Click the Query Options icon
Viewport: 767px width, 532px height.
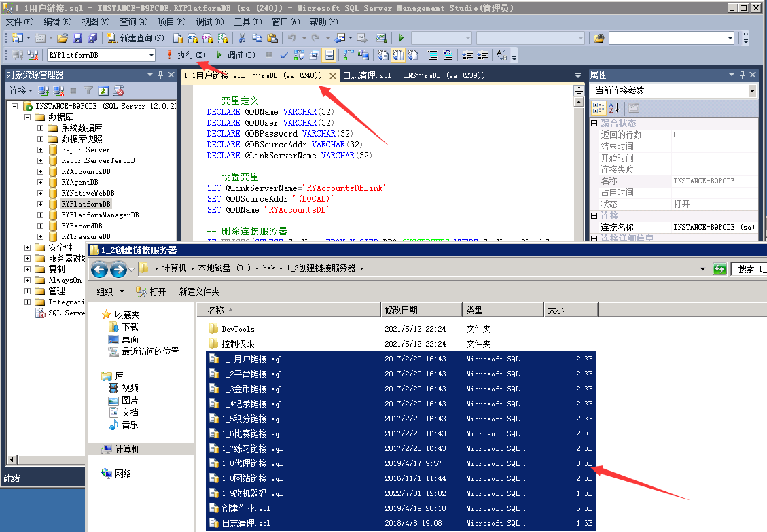[314, 55]
